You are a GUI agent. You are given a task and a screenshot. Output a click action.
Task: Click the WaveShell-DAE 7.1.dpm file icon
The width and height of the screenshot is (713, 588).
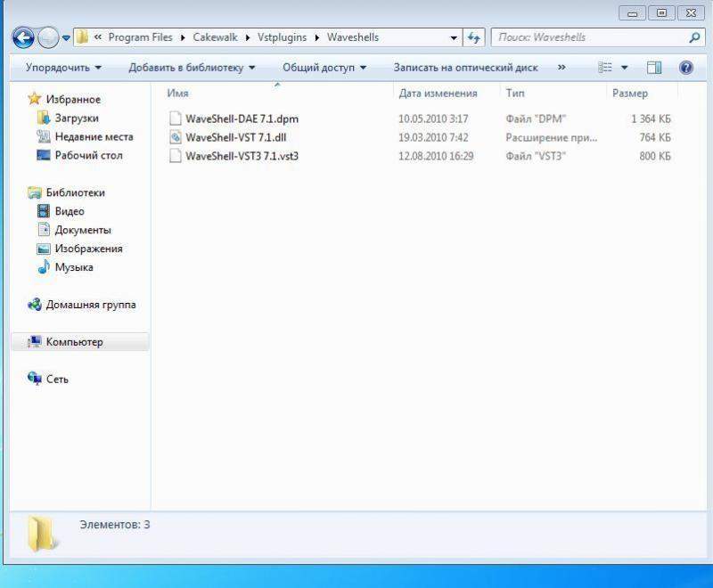pos(175,118)
